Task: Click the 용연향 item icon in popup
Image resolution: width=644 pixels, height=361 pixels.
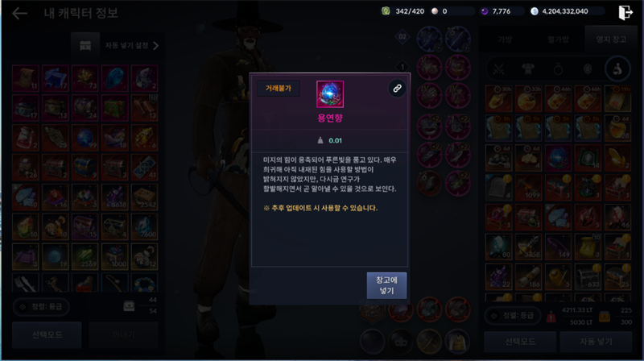Action: pos(330,94)
